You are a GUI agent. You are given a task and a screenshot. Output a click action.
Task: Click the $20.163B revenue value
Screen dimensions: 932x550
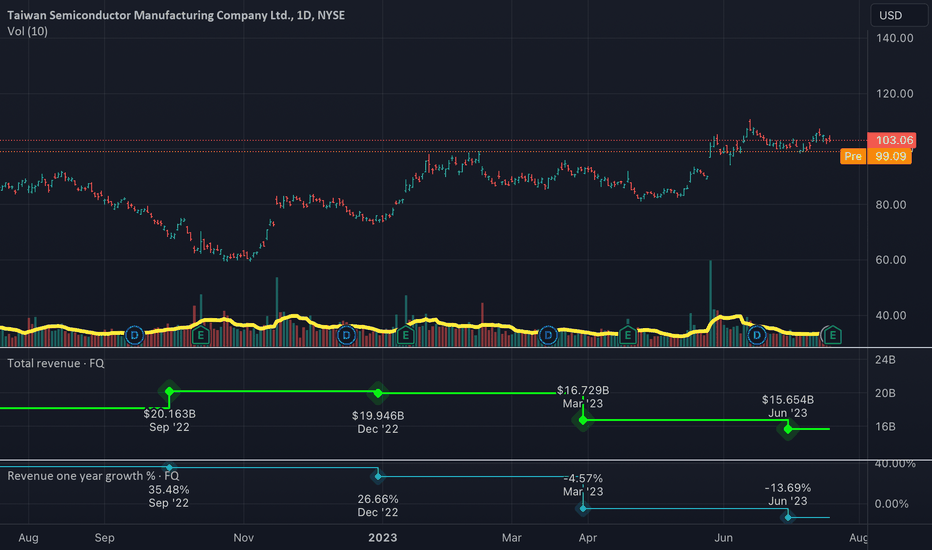coord(169,414)
